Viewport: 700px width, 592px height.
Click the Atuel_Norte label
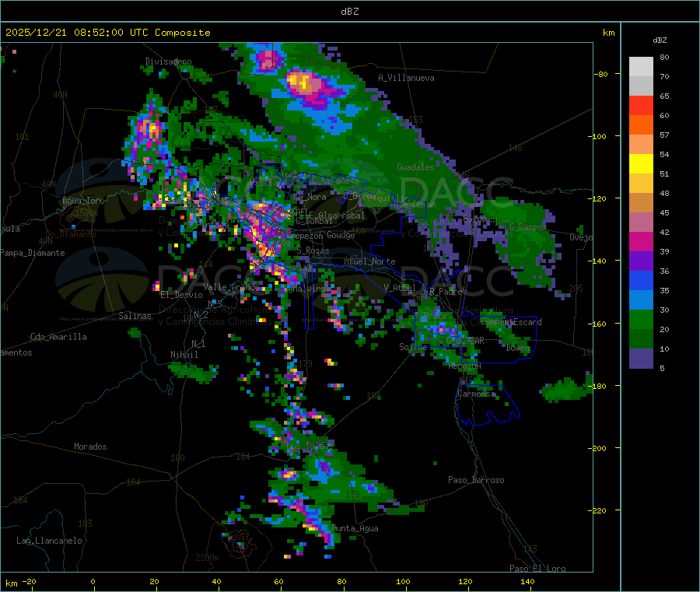click(x=369, y=261)
